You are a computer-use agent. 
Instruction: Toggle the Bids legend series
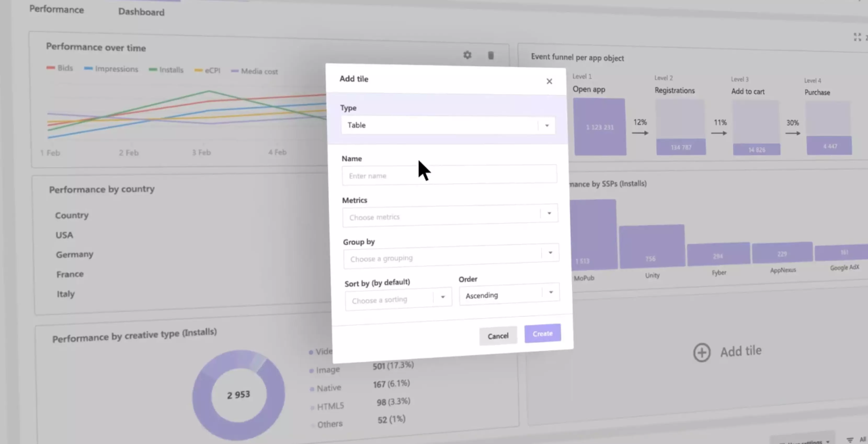[x=60, y=68]
